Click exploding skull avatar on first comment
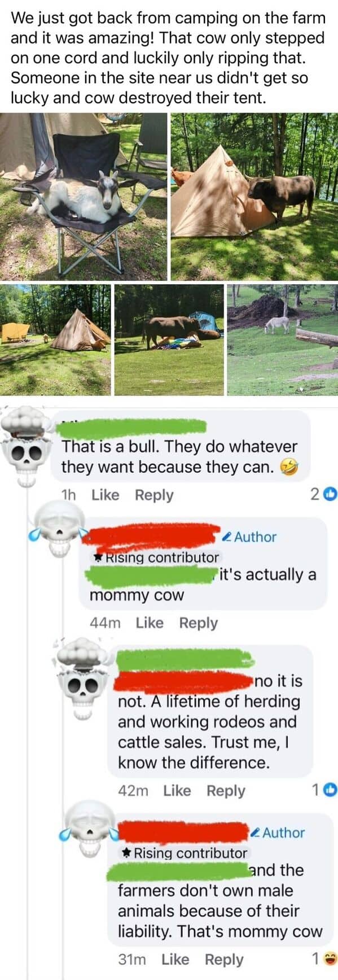Viewport: 338px width, 980px height. tap(27, 446)
